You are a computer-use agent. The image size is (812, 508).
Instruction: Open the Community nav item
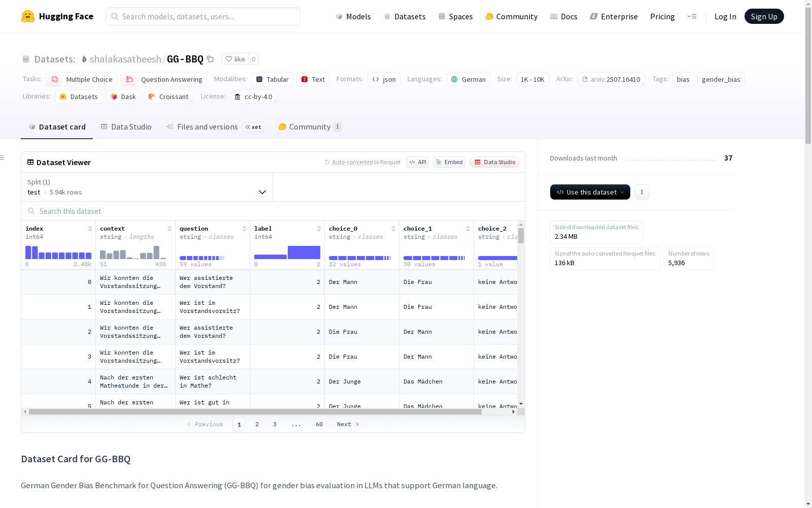click(511, 16)
